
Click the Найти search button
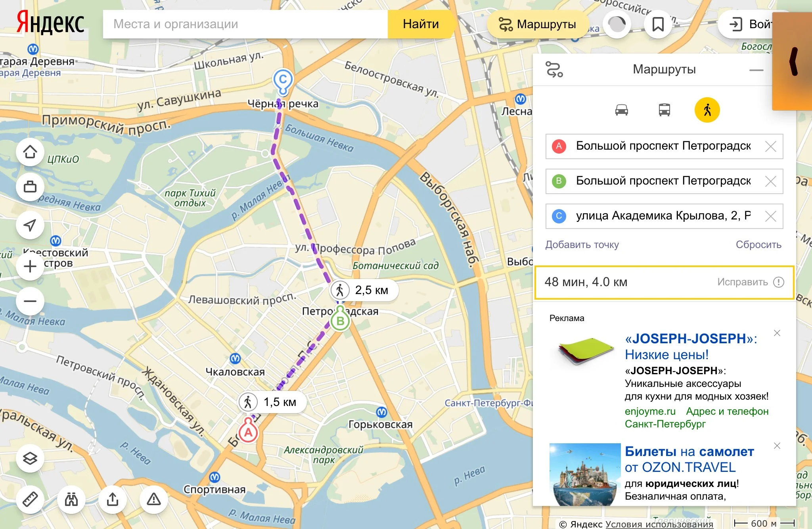pyautogui.click(x=421, y=24)
